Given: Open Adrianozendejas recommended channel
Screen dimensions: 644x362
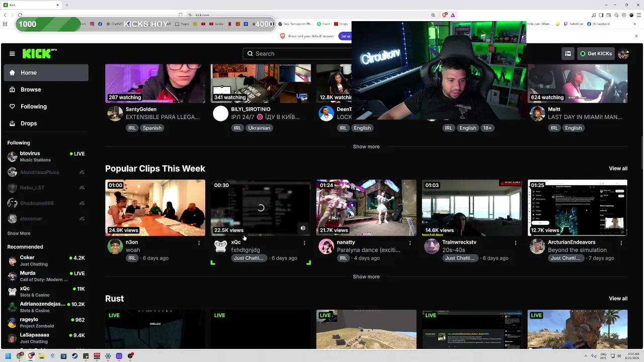Looking at the screenshot, I should click(46, 307).
